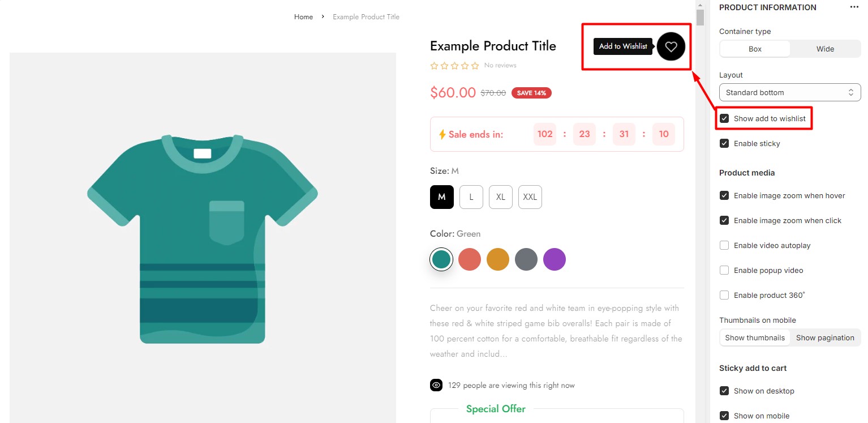Select the purple color swatch
This screenshot has width=868, height=423.
554,259
